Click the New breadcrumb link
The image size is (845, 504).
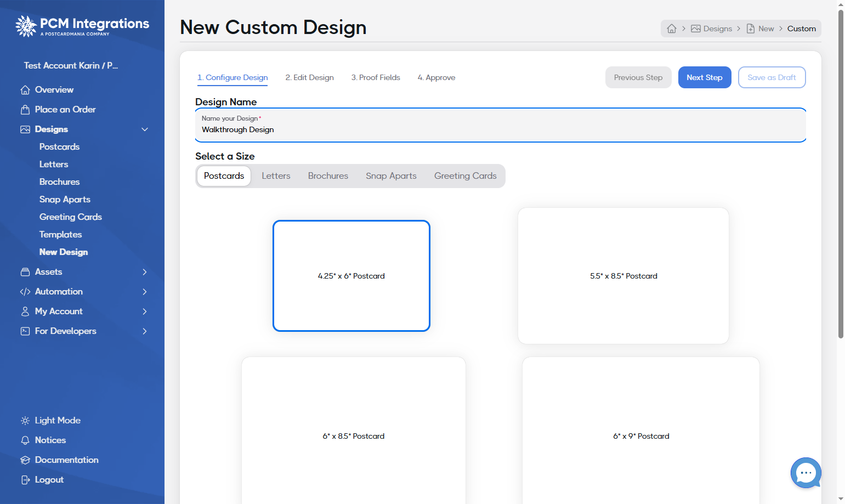(x=766, y=29)
